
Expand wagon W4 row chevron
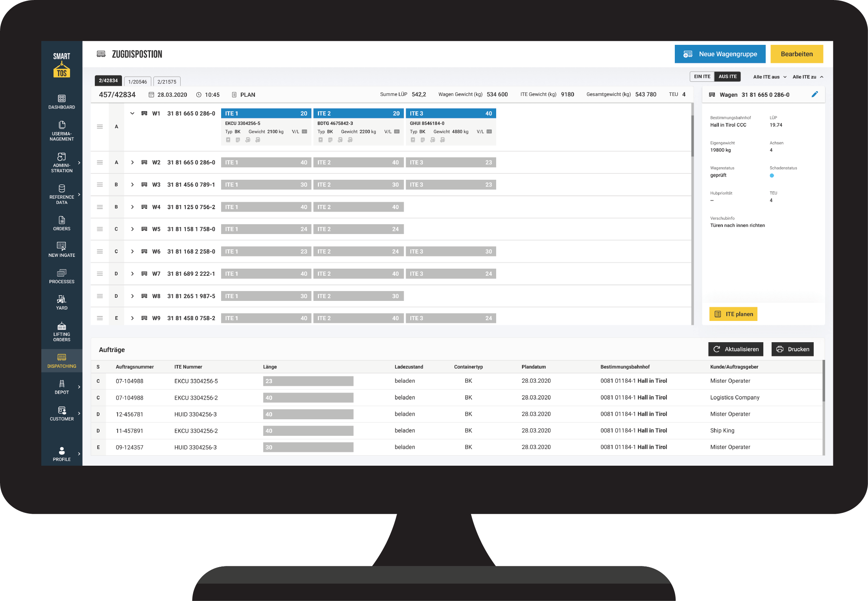[133, 207]
